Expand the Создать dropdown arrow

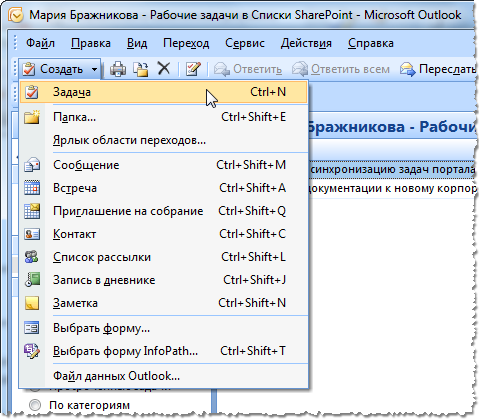coord(94,69)
